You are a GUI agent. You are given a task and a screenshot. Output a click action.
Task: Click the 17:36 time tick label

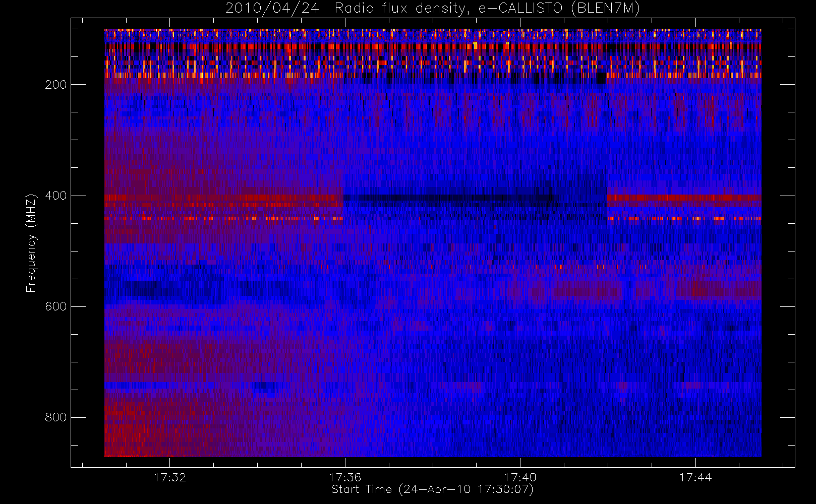click(345, 477)
